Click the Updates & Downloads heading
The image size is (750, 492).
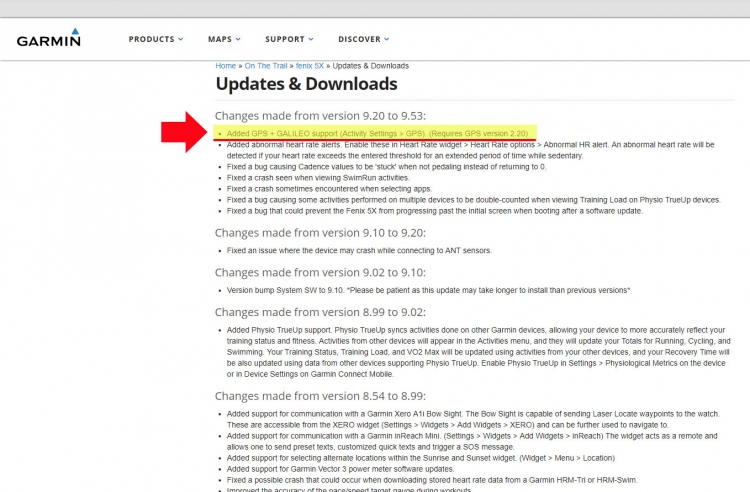pos(306,84)
